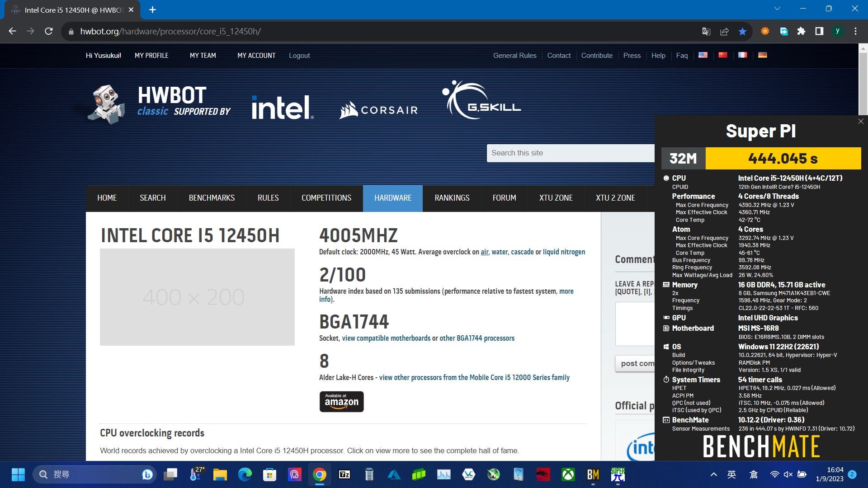
Task: Click the 400 × 200 placeholder image
Action: [197, 297]
